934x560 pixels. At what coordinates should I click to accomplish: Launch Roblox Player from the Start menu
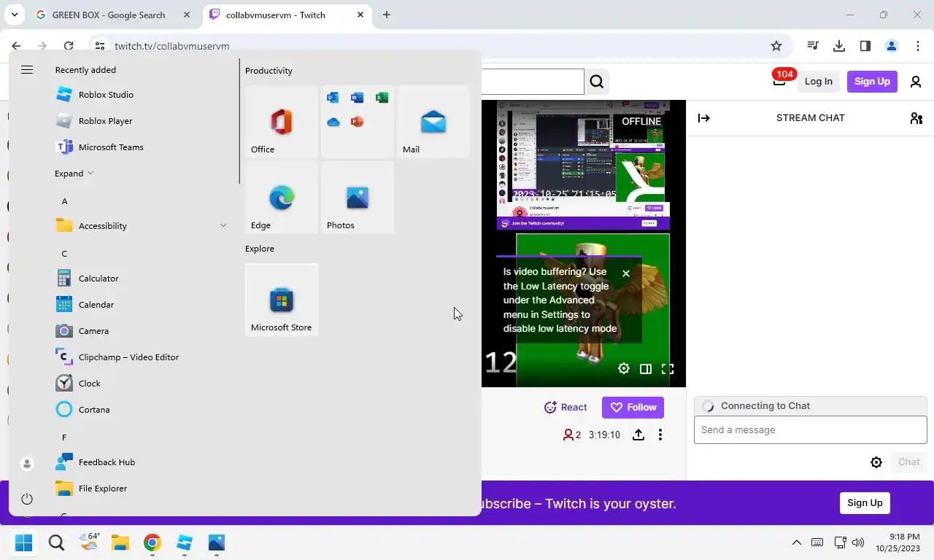pyautogui.click(x=141, y=121)
